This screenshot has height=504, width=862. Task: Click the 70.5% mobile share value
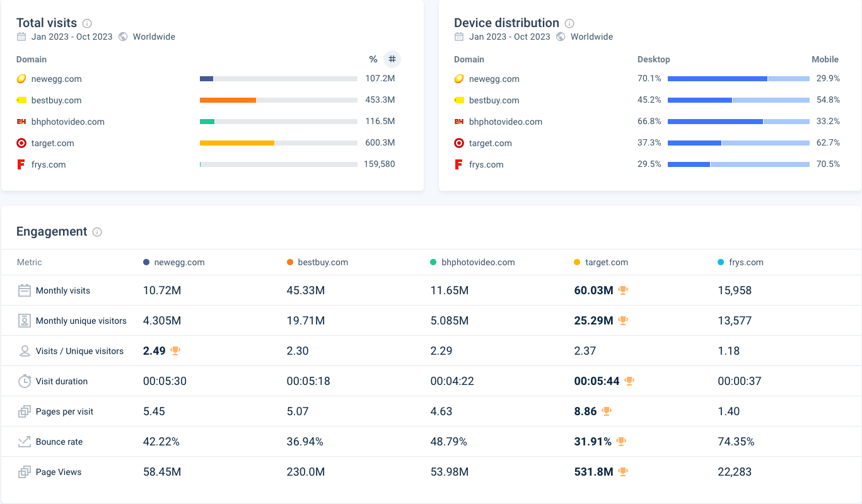pyautogui.click(x=828, y=164)
